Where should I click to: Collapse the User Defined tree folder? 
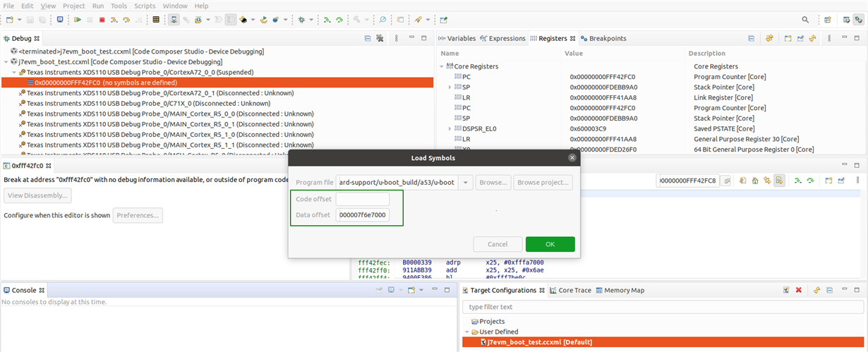click(466, 332)
